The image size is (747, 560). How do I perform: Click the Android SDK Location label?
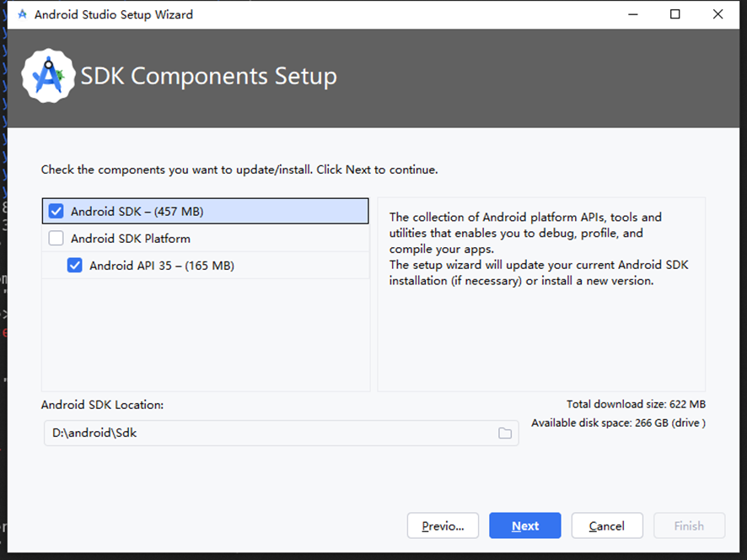[x=102, y=405]
